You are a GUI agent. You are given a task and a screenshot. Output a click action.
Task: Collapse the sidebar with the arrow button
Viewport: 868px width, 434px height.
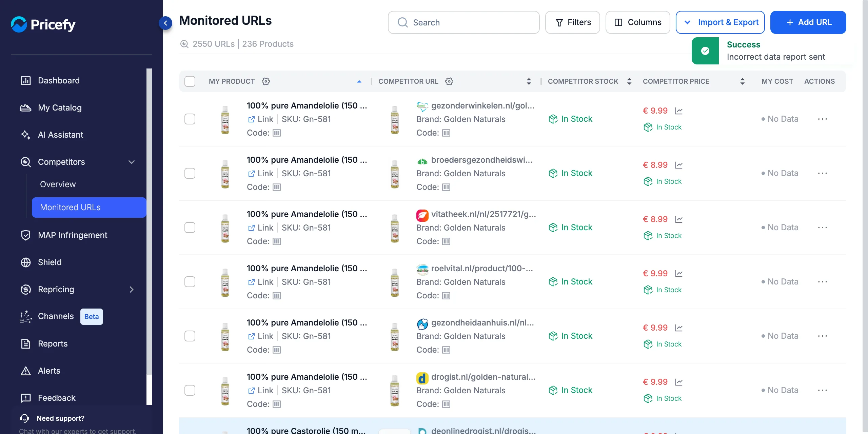165,23
